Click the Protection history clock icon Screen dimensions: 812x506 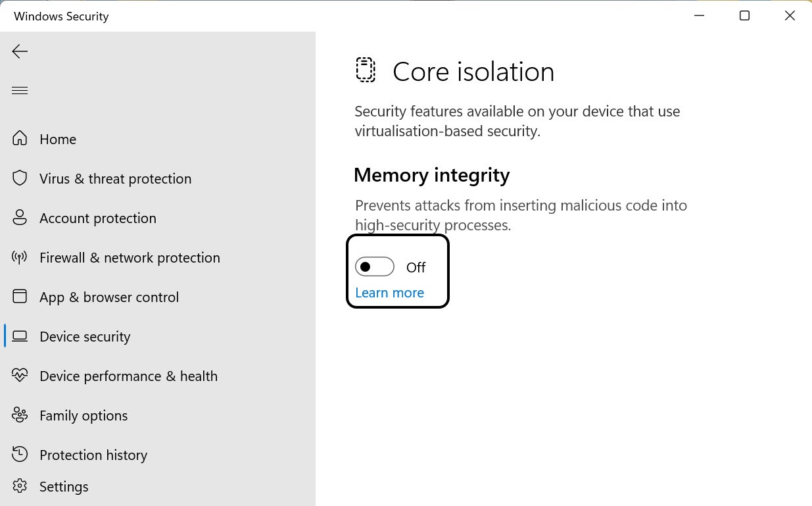(20, 454)
